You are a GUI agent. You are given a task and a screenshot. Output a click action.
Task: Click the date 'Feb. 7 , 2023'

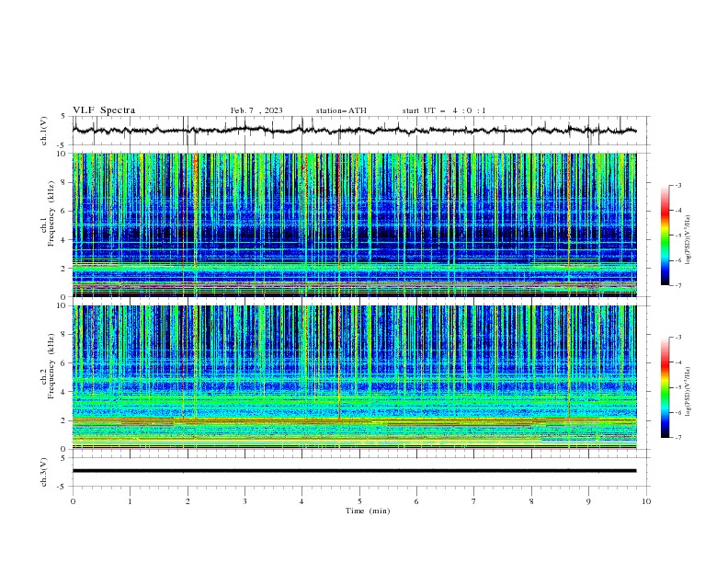pyautogui.click(x=256, y=110)
